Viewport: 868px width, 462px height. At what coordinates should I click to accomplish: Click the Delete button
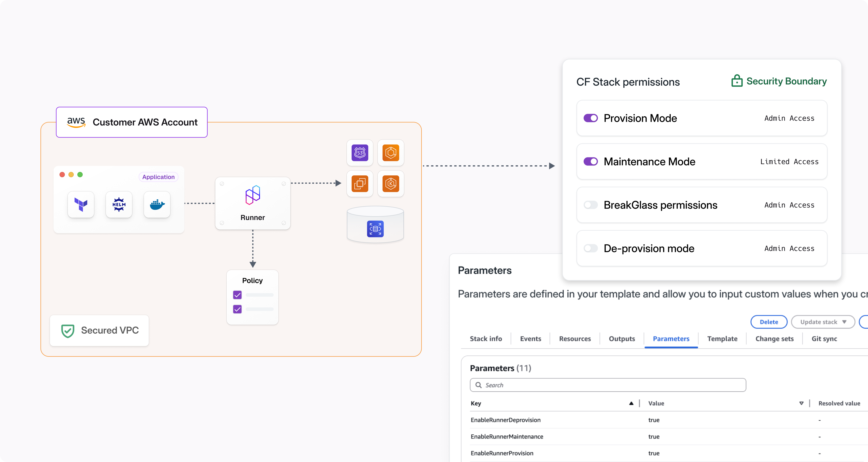pyautogui.click(x=769, y=322)
